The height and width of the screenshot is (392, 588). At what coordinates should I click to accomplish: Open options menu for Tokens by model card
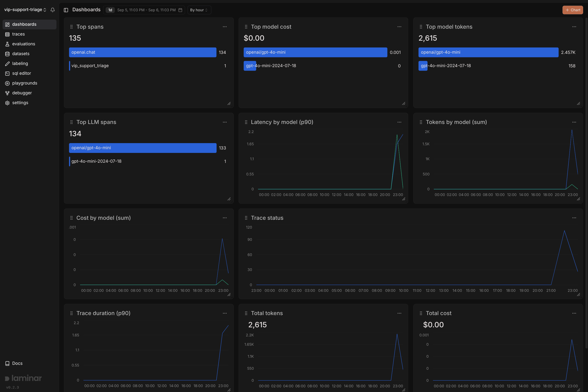click(x=574, y=122)
